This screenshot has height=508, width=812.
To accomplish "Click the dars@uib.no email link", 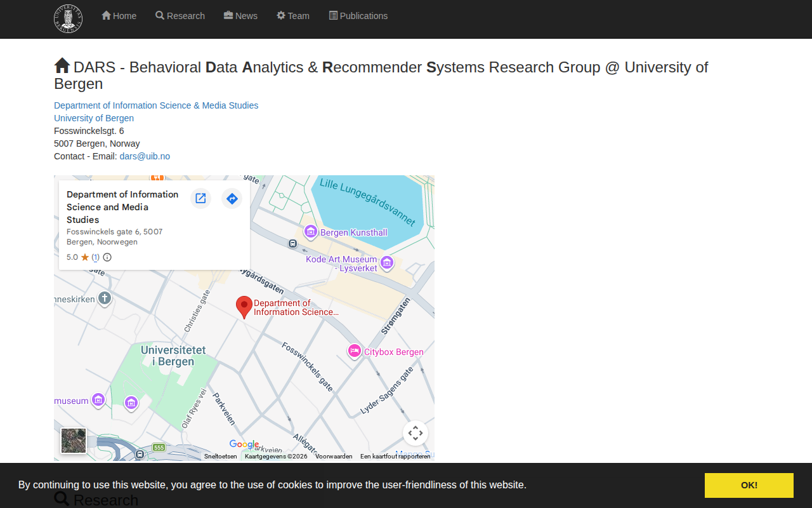I will pos(145,156).
